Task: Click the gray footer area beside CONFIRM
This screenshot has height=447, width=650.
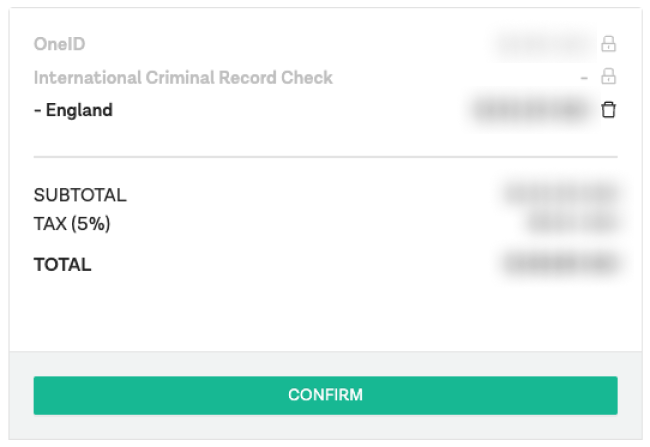Action: [x=325, y=427]
